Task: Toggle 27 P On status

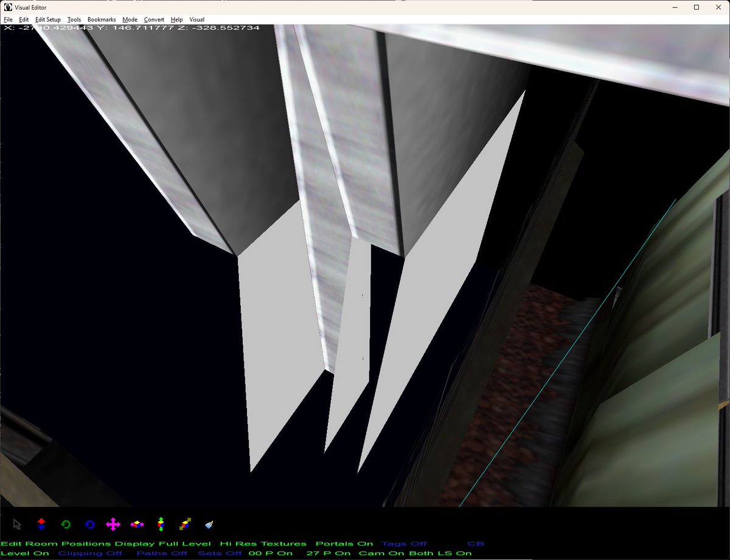Action: pos(328,553)
